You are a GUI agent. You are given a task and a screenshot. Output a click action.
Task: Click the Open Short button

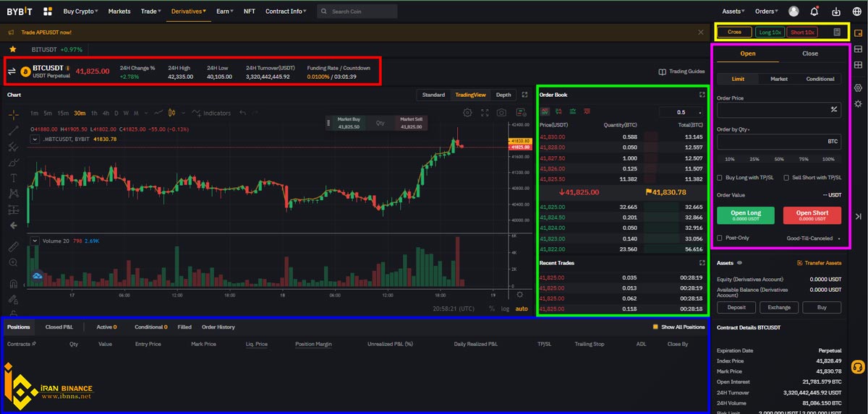(x=812, y=215)
